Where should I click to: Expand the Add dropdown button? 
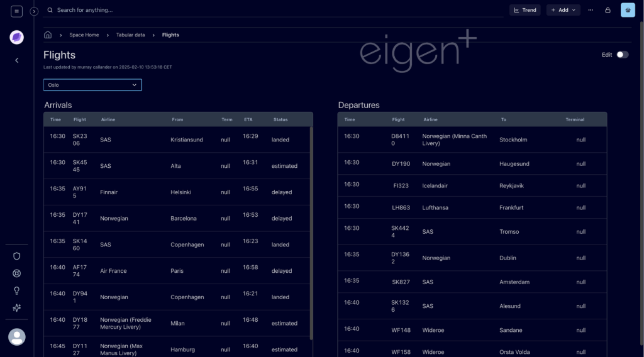(x=563, y=10)
